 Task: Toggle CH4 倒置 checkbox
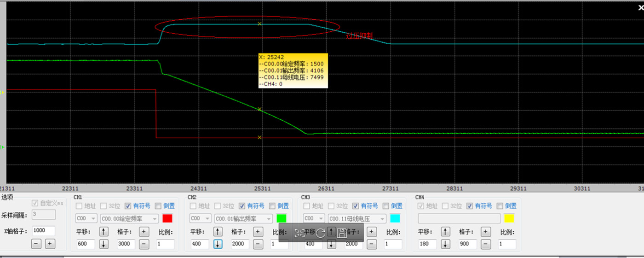tap(500, 206)
